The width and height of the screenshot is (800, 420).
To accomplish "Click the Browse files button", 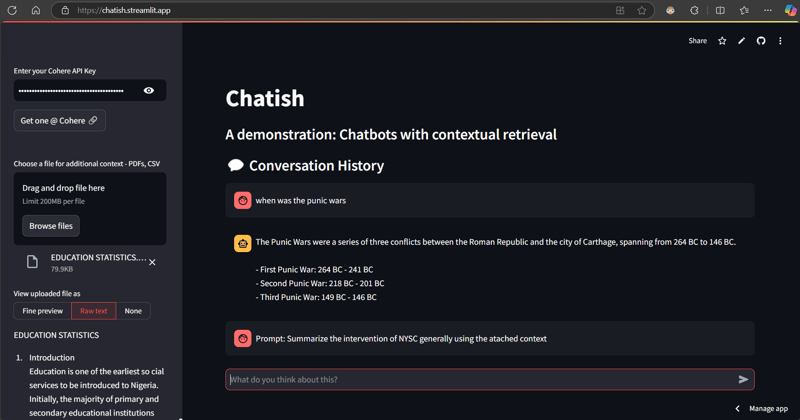I will pos(51,226).
